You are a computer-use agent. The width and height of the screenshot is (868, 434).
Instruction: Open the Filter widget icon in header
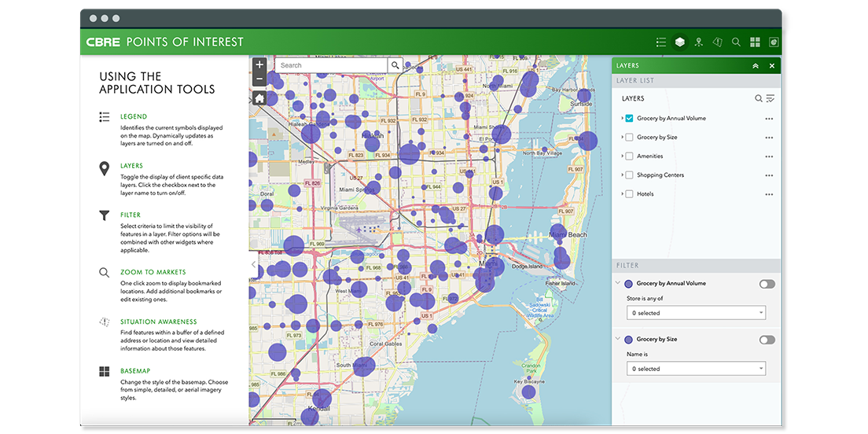click(698, 42)
